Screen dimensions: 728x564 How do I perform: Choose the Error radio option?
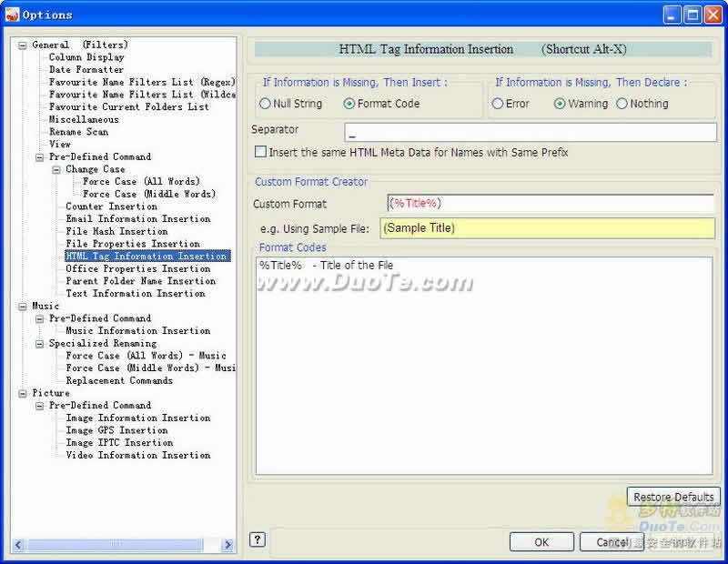pyautogui.click(x=497, y=104)
